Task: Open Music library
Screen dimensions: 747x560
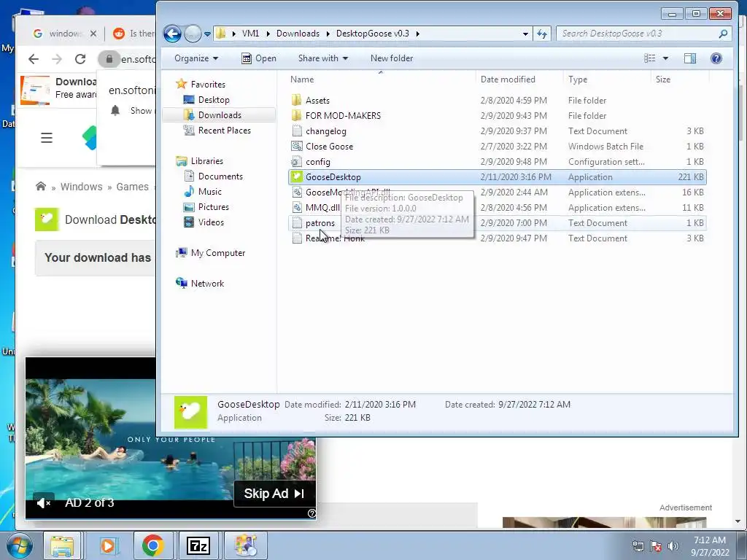Action: click(209, 192)
